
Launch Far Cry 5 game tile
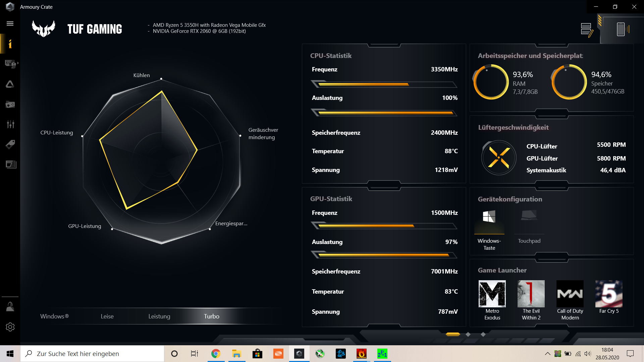609,294
